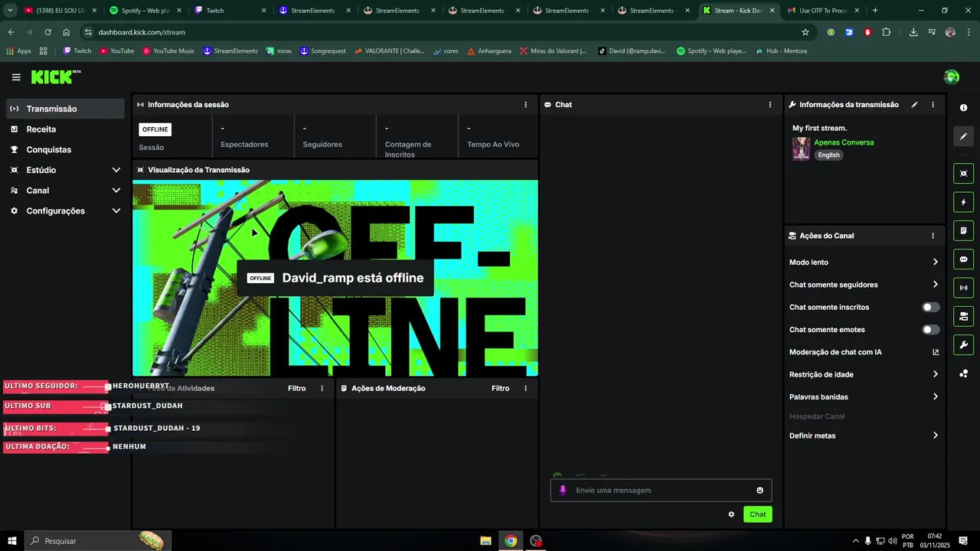Open Chrome downloads icon
This screenshot has width=980, height=551.
[x=913, y=32]
